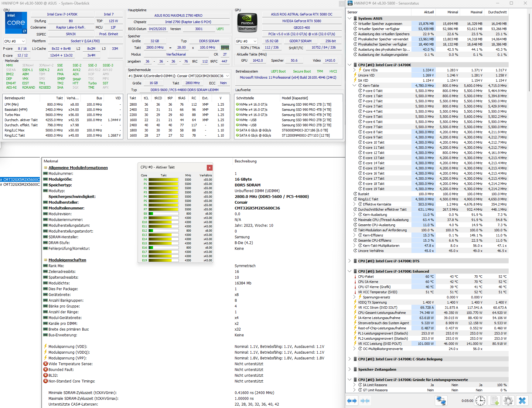Image resolution: width=532 pixels, height=408 pixels.
Task: Open the Speichermodule DIMM selection dropdown
Action: 179,76
